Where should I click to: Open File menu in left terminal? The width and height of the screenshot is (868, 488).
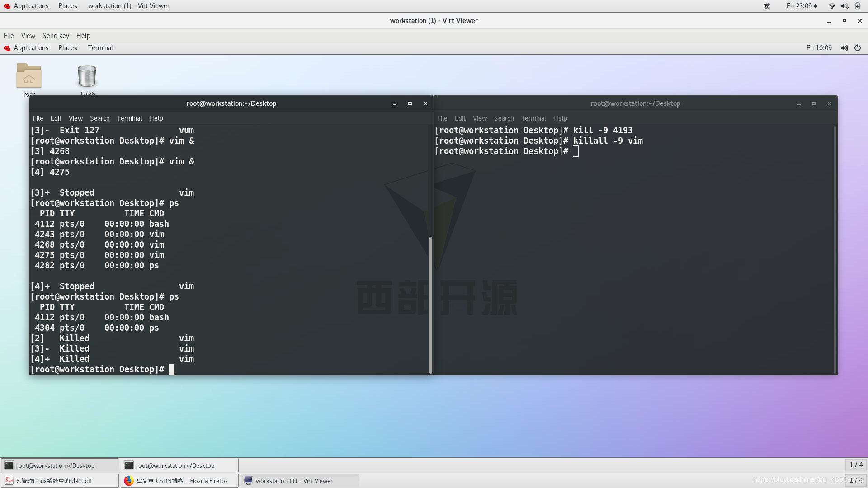pyautogui.click(x=38, y=118)
